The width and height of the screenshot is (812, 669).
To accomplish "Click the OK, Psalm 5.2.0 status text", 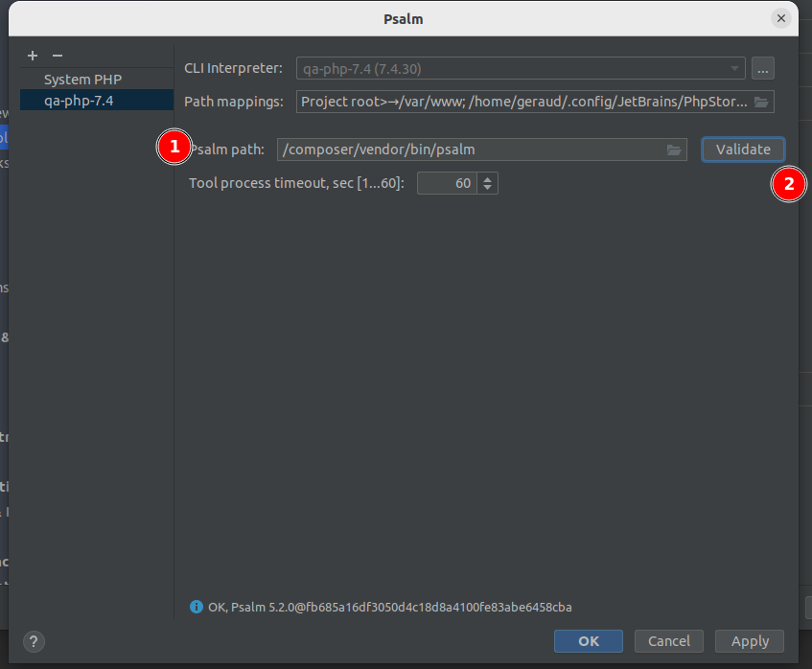I will [x=390, y=608].
